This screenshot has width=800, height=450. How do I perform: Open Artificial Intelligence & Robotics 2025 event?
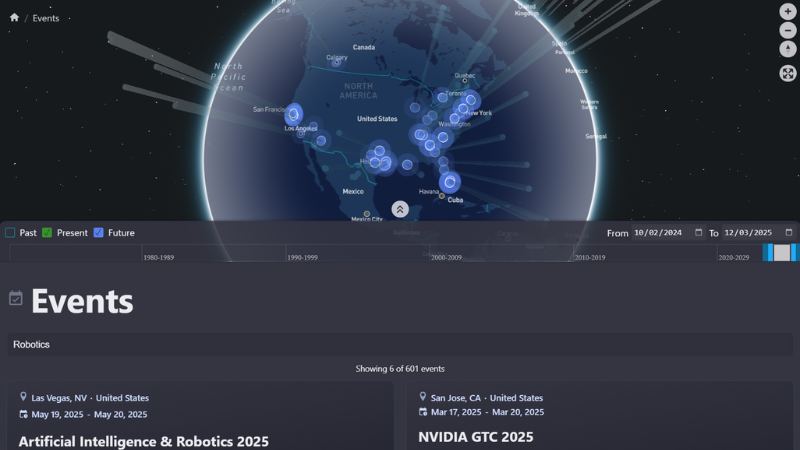coord(144,441)
